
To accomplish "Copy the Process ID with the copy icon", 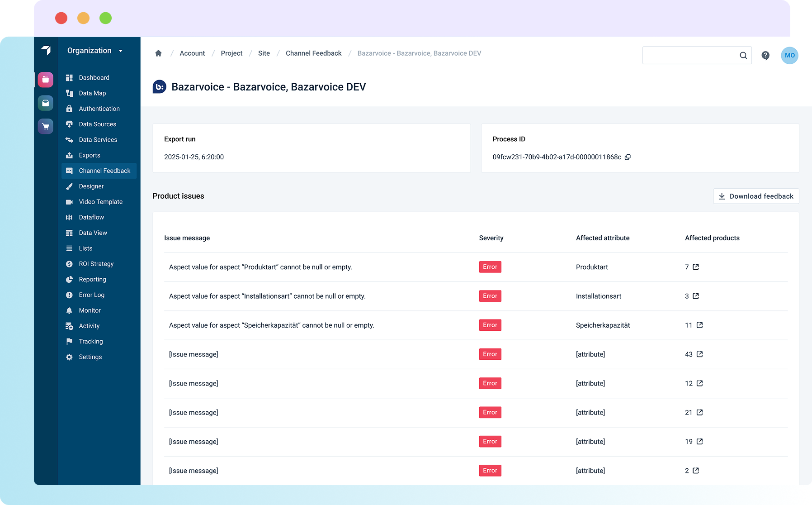I will [x=628, y=157].
